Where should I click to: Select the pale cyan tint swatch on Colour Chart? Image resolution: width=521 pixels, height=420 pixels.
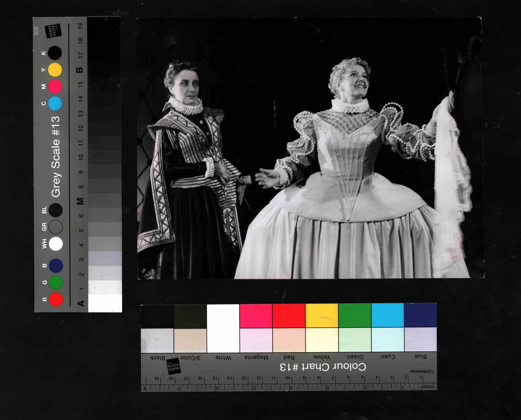[387, 340]
